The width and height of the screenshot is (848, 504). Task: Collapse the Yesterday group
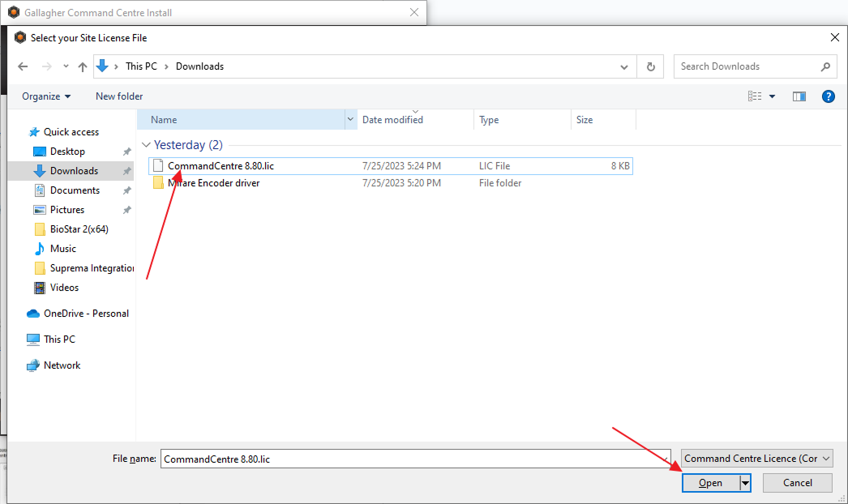tap(147, 145)
